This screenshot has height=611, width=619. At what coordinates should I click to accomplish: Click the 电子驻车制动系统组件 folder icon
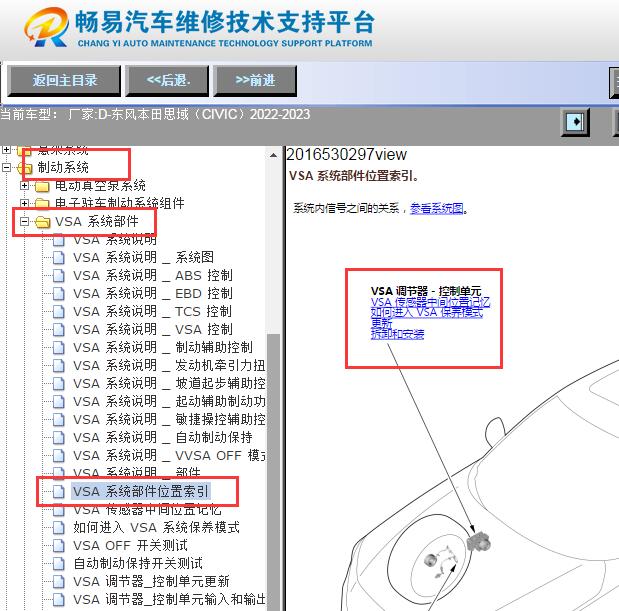[x=43, y=204]
